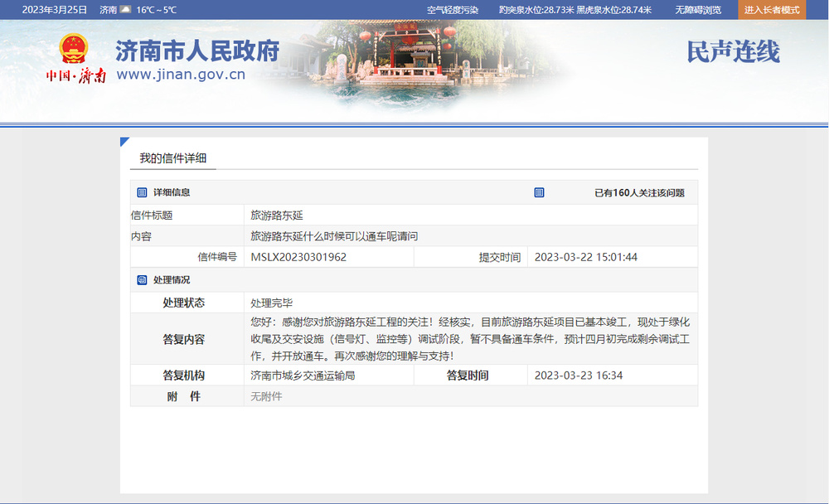The image size is (829, 504).
Task: Switch to the 我的信件详细 tab
Action: pos(174,157)
